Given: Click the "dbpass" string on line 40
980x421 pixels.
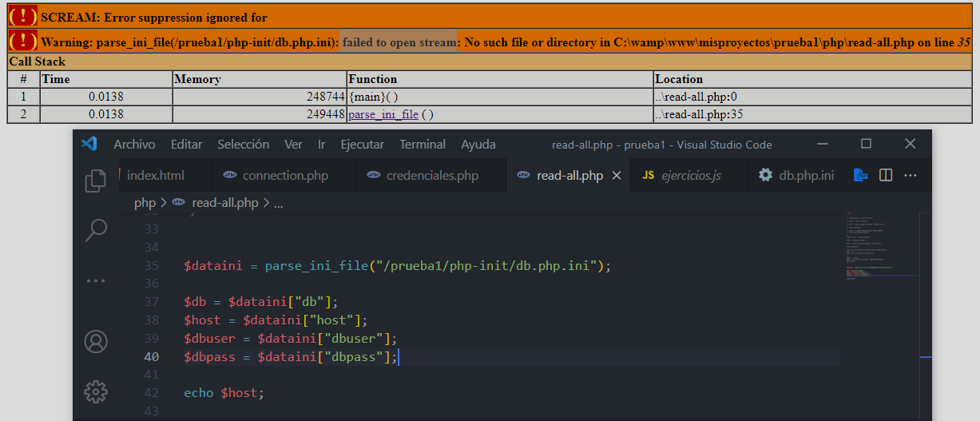Looking at the screenshot, I should click(353, 357).
